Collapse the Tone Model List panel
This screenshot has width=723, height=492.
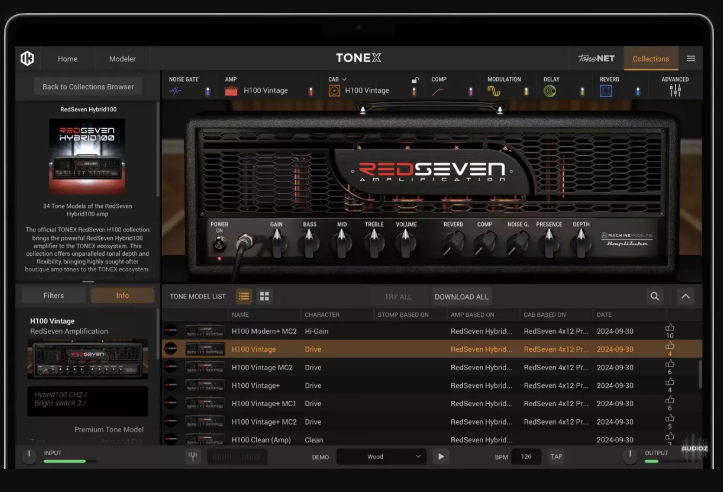pos(686,296)
